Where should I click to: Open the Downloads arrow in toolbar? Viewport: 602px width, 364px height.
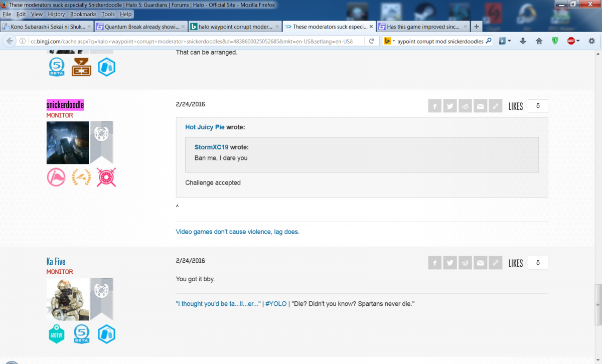[x=523, y=41]
